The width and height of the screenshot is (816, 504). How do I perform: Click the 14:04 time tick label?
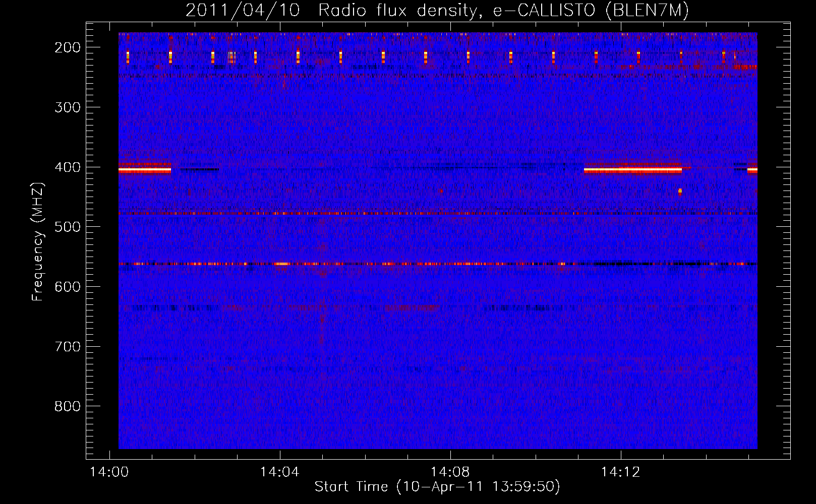tap(279, 472)
